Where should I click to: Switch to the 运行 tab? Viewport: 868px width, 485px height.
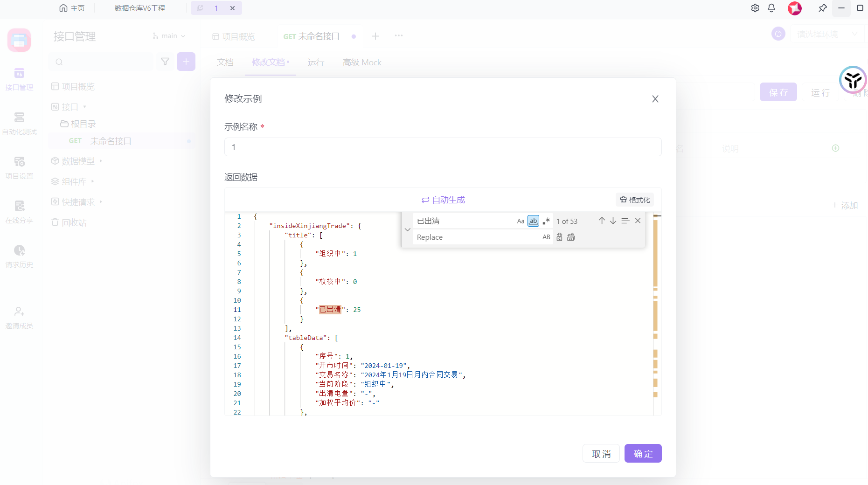point(316,62)
